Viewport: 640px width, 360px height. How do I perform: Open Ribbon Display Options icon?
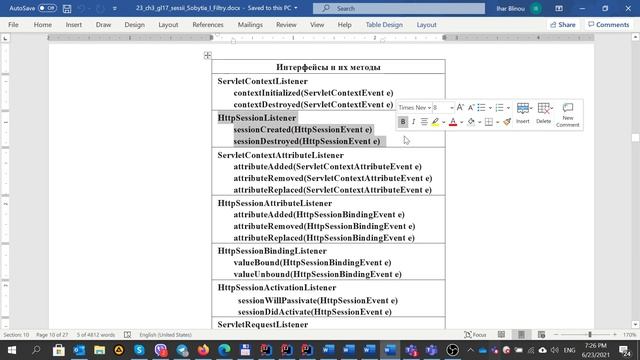[559, 8]
